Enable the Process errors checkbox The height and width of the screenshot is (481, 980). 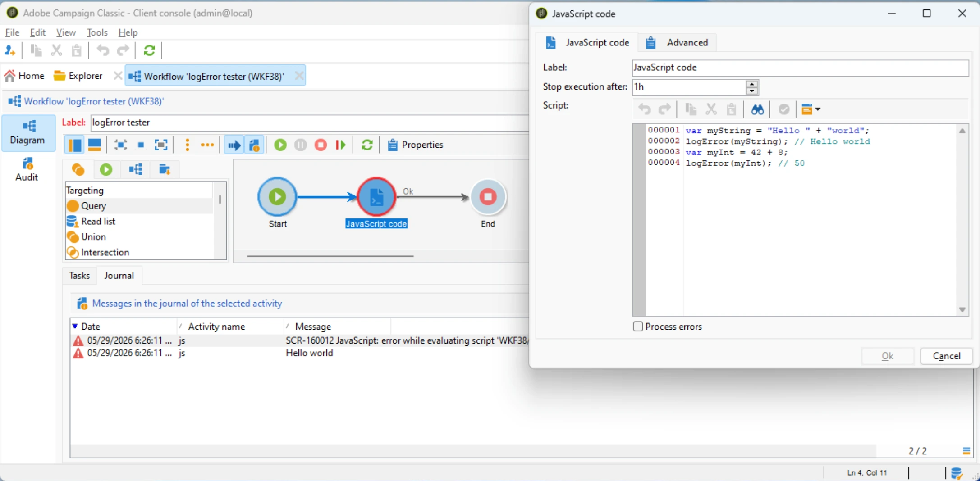(637, 327)
